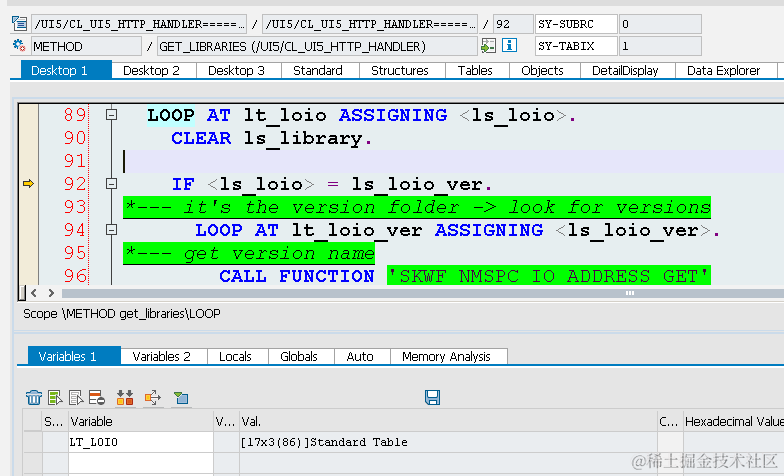The width and height of the screenshot is (784, 476).
Task: Open the DetailDisplay tab
Action: click(x=628, y=70)
